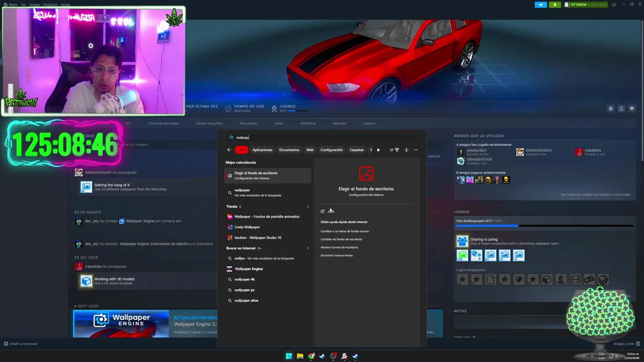Filter search results by Aplicaciones
This screenshot has width=644, height=362.
262,150
